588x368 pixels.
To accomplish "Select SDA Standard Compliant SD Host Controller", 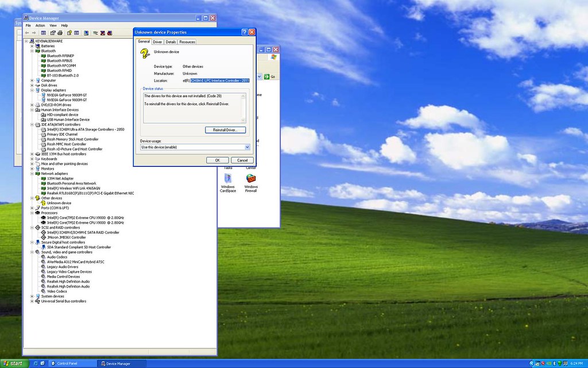I will point(79,247).
